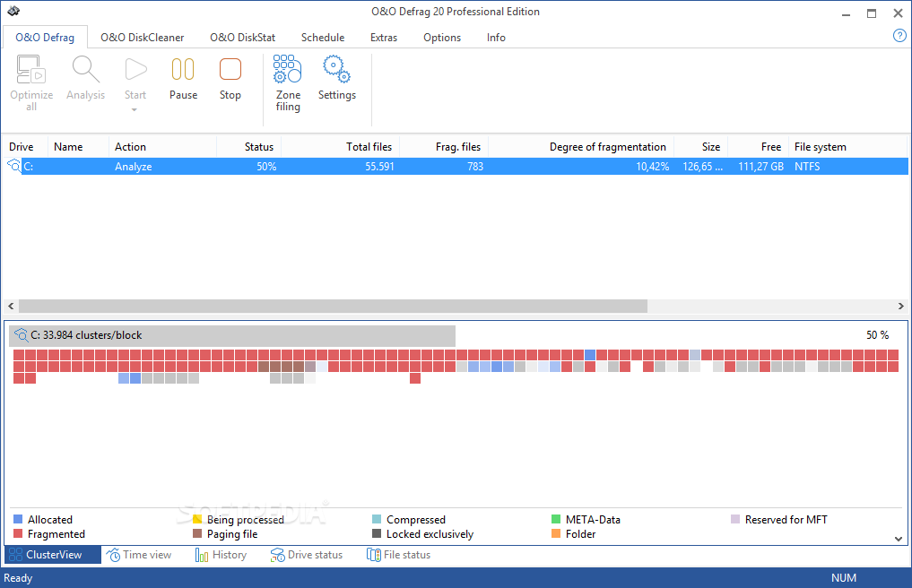
Task: Sort by the Free column header
Action: pyautogui.click(x=758, y=147)
